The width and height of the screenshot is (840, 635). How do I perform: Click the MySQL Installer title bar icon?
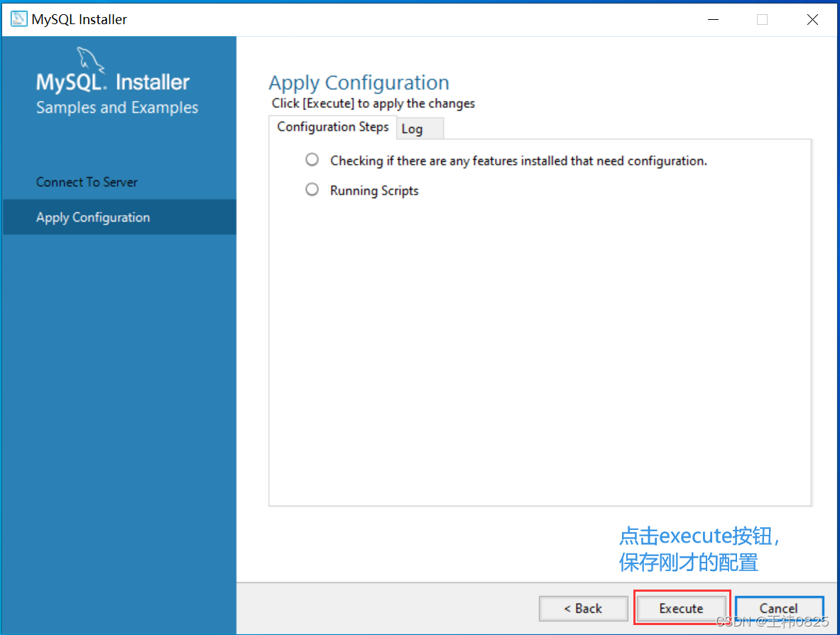pyautogui.click(x=18, y=18)
